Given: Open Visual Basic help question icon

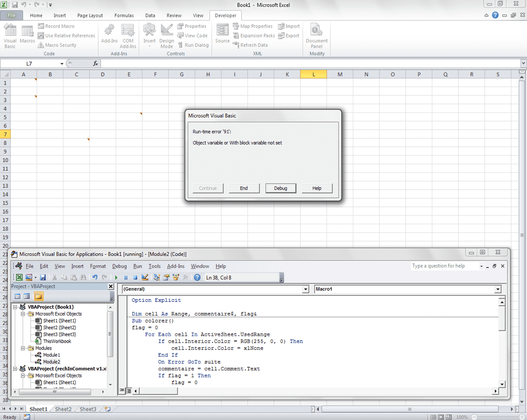Looking at the screenshot, I should pyautogui.click(x=197, y=278).
